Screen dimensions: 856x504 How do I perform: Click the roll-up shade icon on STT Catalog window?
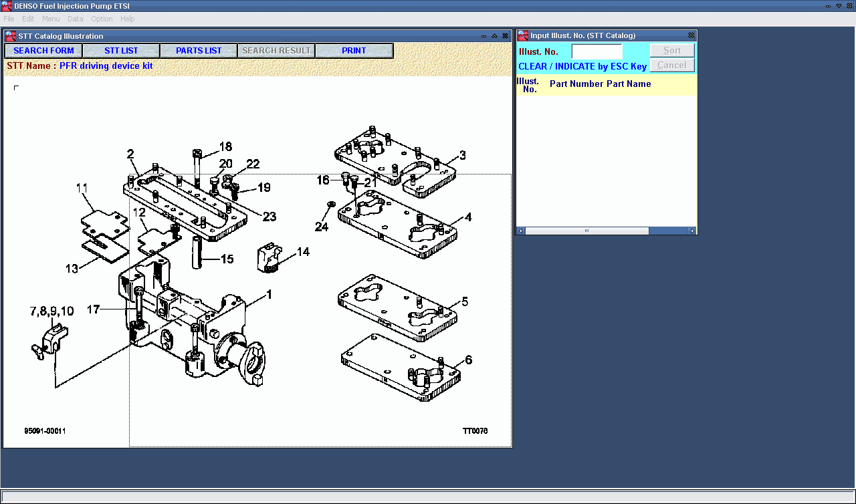pos(494,35)
